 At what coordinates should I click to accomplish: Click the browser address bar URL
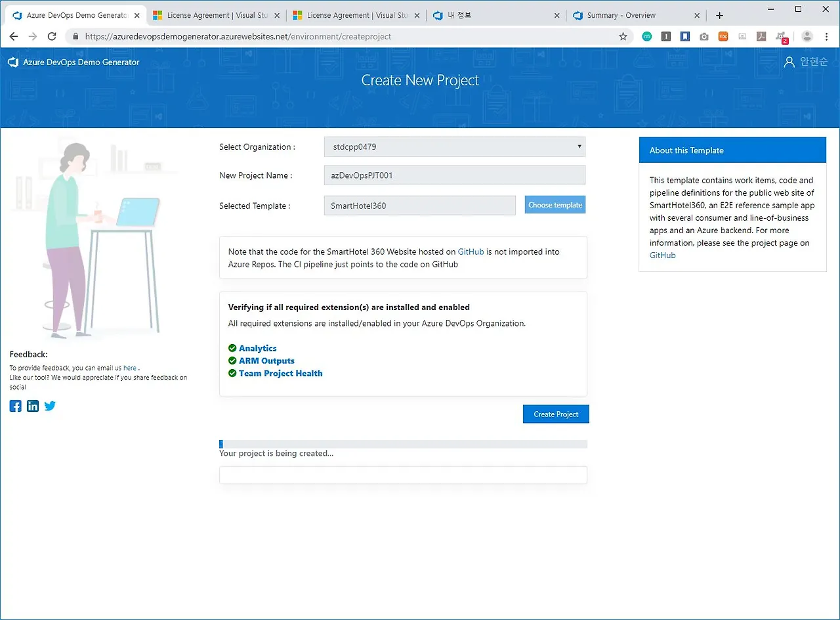[x=238, y=37]
